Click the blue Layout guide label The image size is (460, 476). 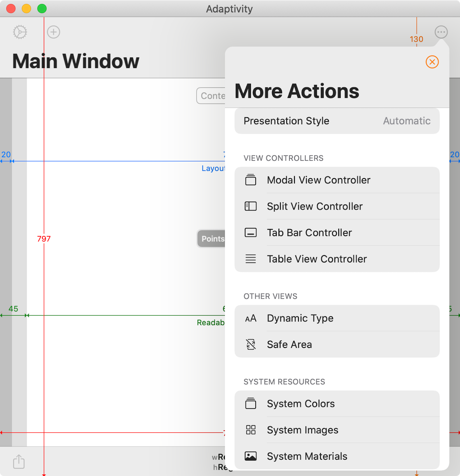click(213, 168)
